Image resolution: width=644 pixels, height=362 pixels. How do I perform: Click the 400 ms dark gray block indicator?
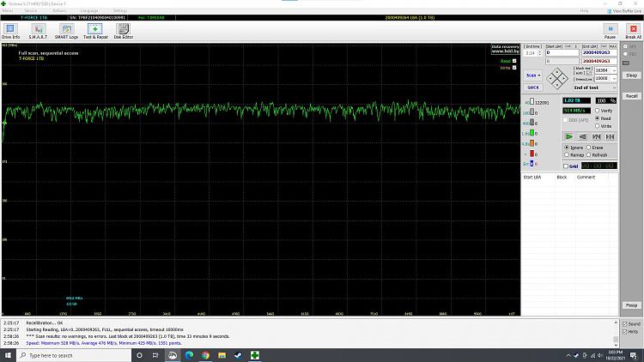pos(532,123)
